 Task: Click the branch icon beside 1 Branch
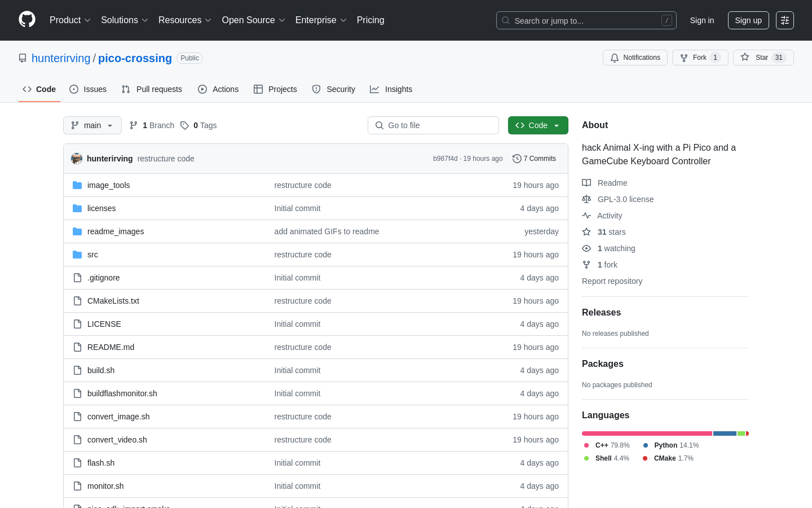134,125
